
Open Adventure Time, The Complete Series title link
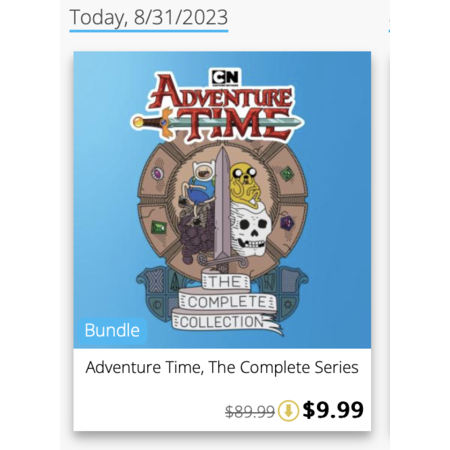pyautogui.click(x=222, y=367)
